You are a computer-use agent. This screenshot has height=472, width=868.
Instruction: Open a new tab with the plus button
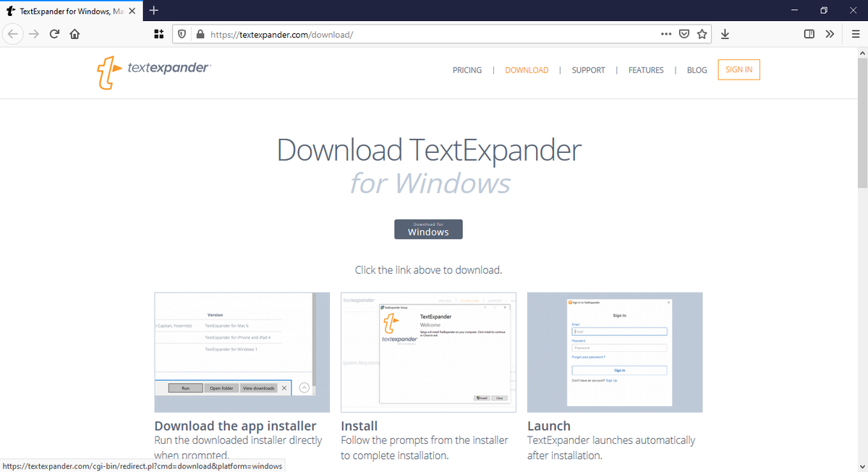click(x=154, y=10)
